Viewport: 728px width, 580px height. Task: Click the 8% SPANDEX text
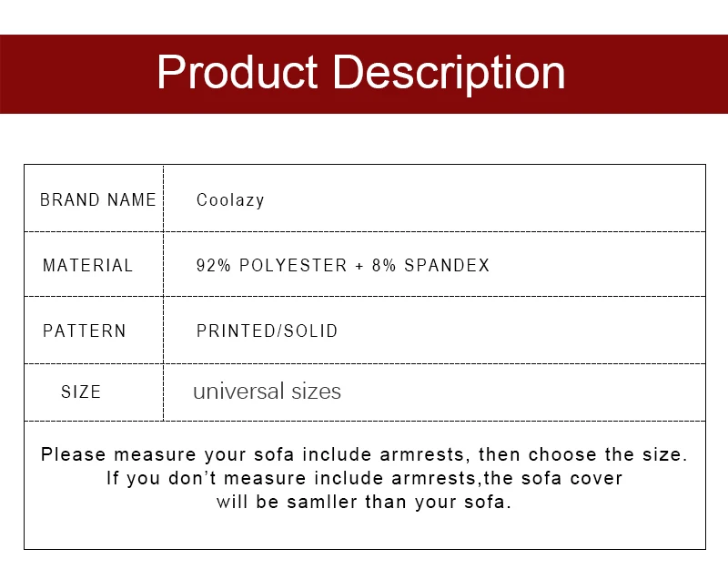point(430,265)
